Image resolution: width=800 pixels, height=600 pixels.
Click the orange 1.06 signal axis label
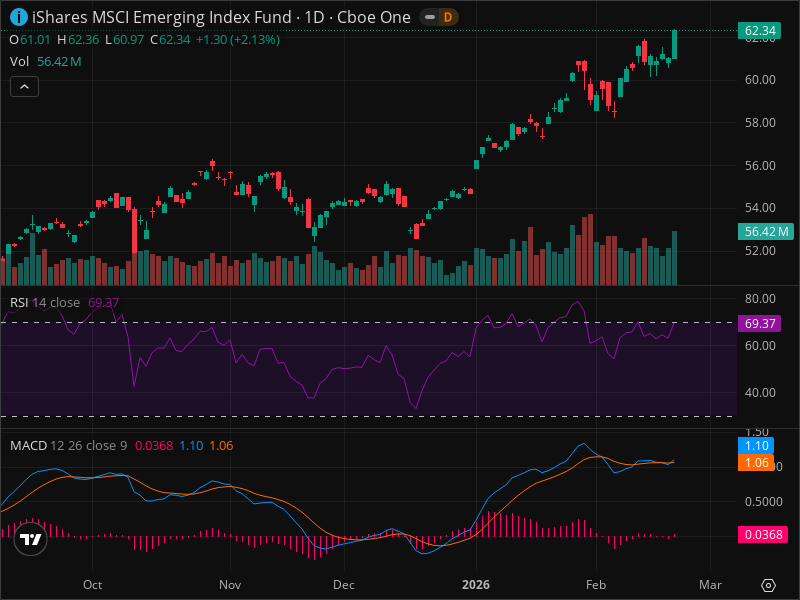[x=756, y=463]
